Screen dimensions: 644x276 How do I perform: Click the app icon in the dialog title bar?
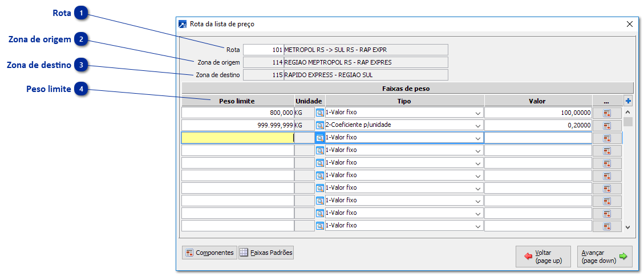[183, 24]
